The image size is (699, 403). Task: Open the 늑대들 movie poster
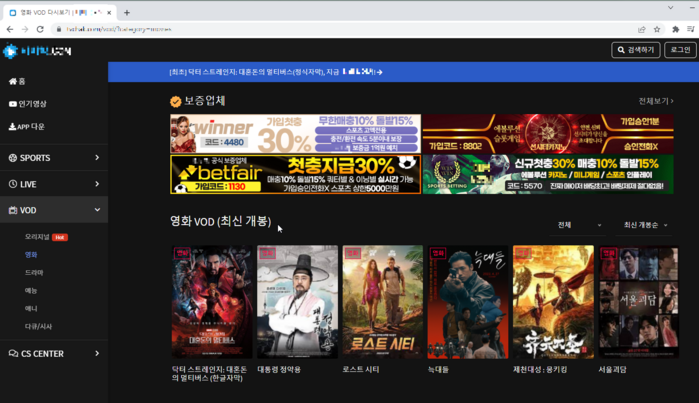coord(468,302)
